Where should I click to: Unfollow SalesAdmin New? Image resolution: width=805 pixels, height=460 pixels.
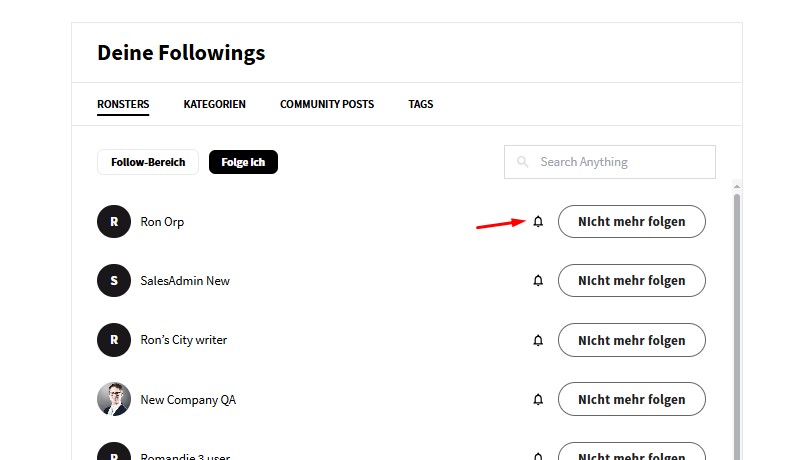[x=631, y=281]
